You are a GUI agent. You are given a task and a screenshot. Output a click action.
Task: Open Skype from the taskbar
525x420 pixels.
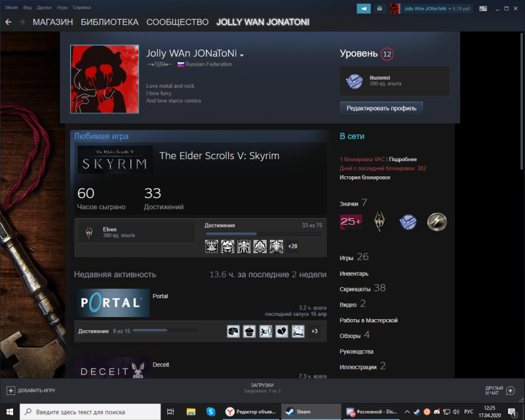(210, 411)
